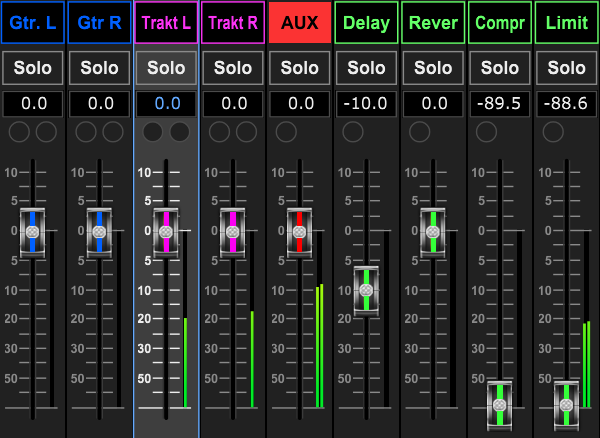Click the red AUX fader handle
Image resolution: width=600 pixels, height=438 pixels.
pos(300,232)
